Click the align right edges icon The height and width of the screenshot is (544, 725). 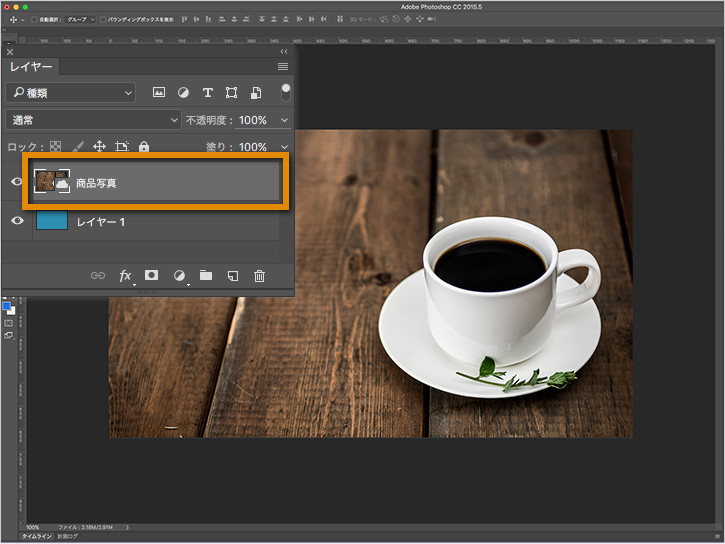246,19
